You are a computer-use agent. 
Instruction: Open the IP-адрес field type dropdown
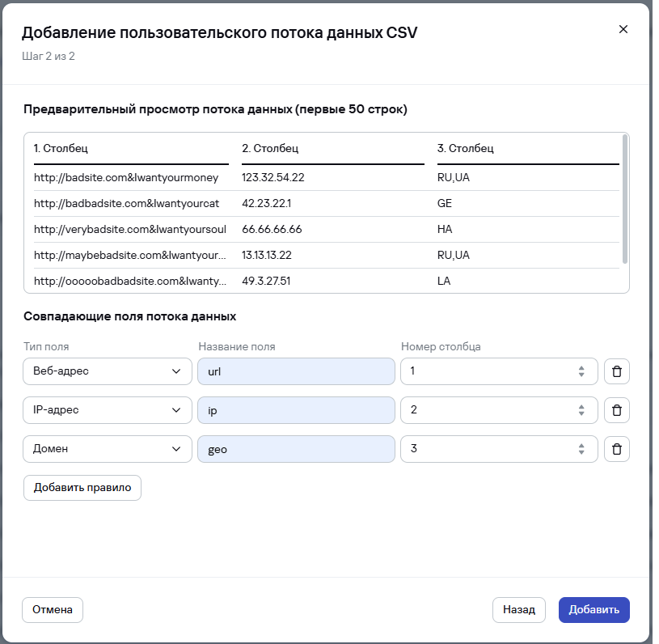(108, 410)
